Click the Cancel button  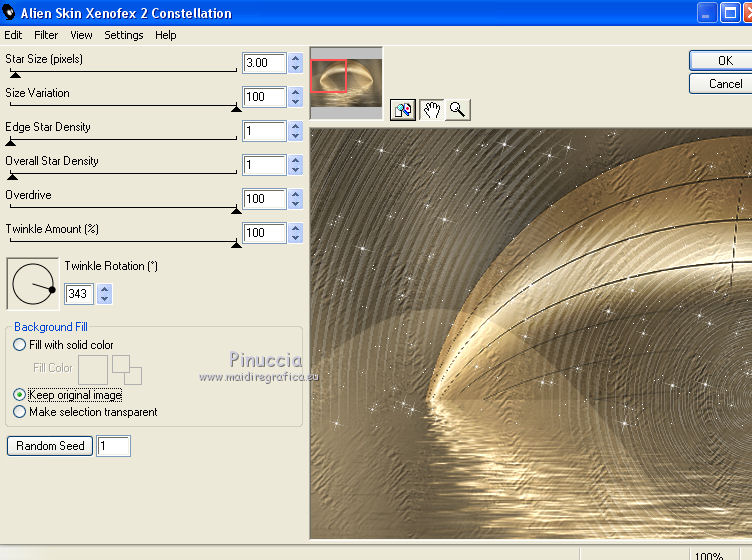(720, 84)
